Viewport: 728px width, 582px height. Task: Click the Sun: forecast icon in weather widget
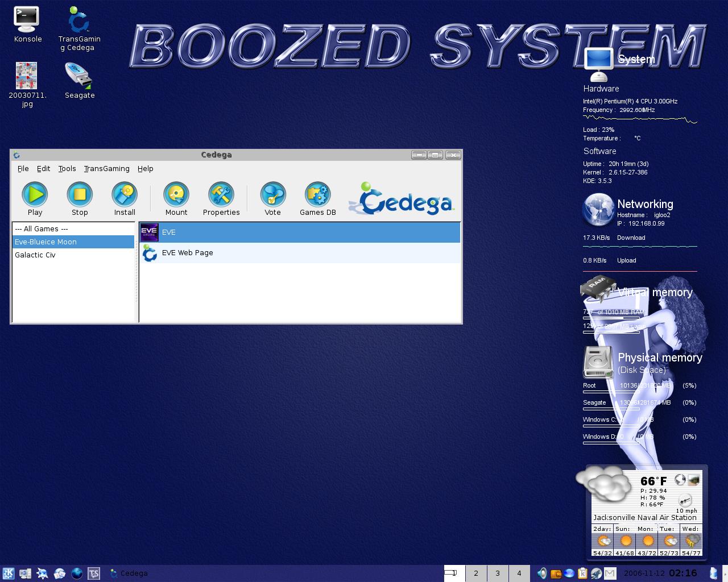626,541
